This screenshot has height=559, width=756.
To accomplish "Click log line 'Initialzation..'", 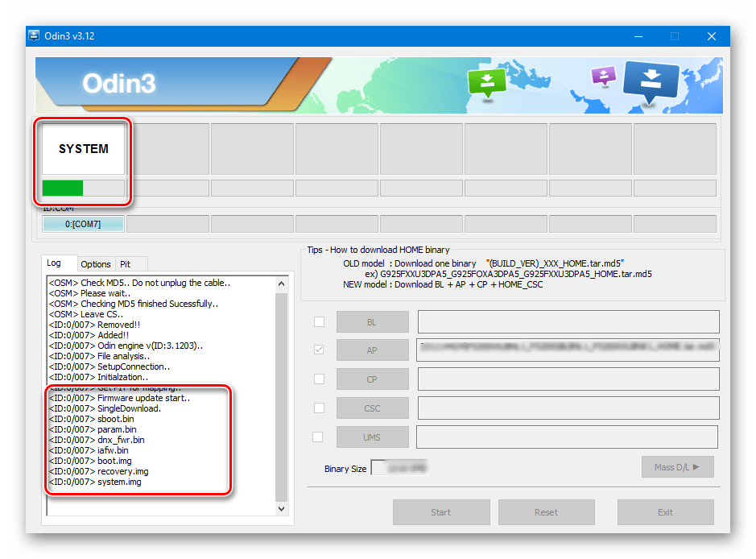I will [98, 377].
